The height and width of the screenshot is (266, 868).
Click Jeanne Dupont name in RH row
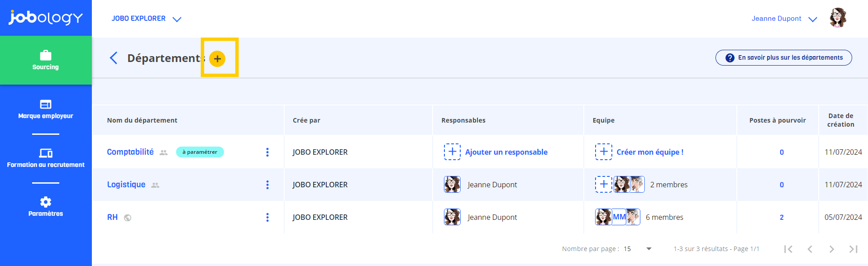tap(492, 217)
